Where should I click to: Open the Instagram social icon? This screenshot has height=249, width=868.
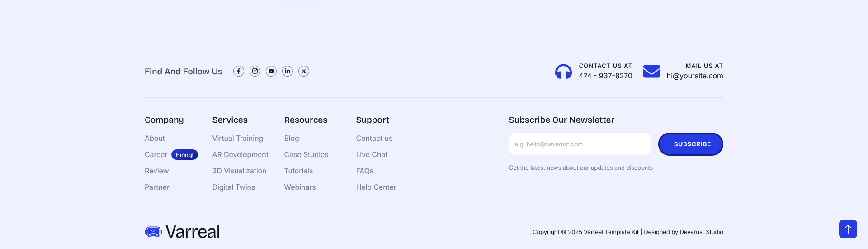255,71
